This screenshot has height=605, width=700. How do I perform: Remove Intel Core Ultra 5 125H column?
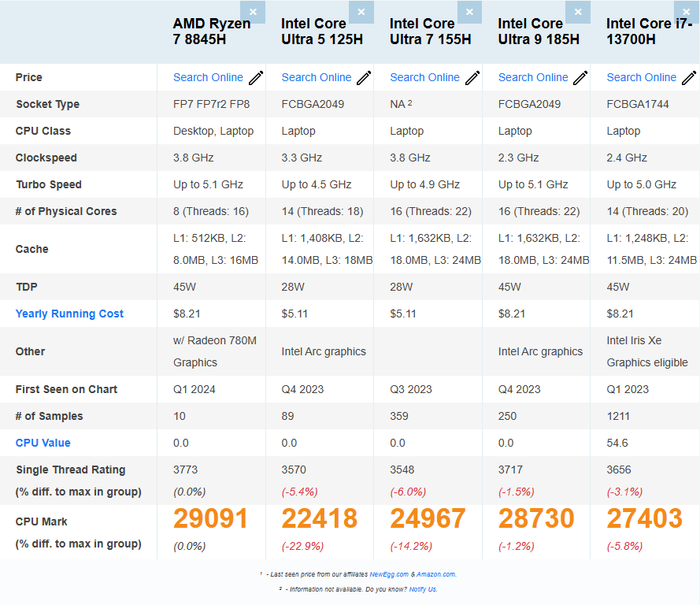361,12
